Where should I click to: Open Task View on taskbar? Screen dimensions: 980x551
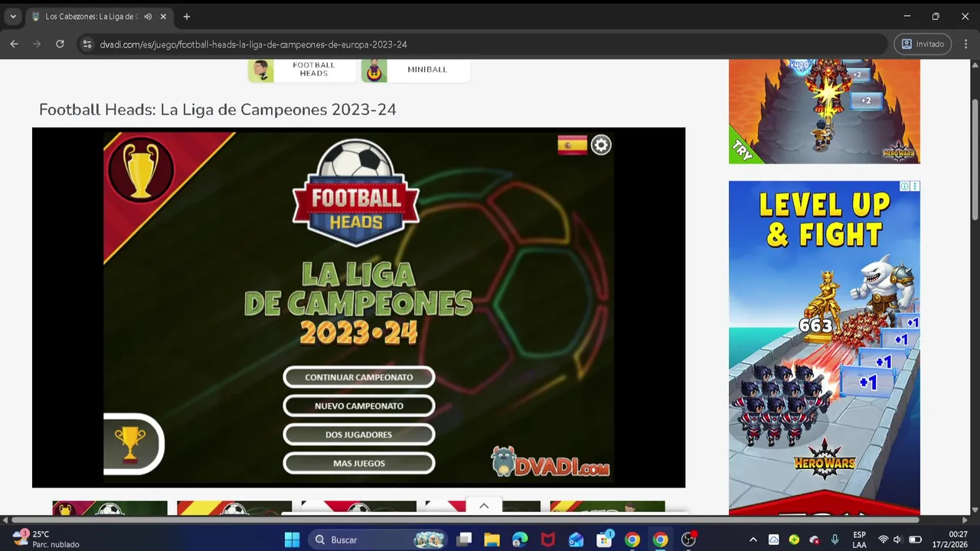(x=464, y=540)
